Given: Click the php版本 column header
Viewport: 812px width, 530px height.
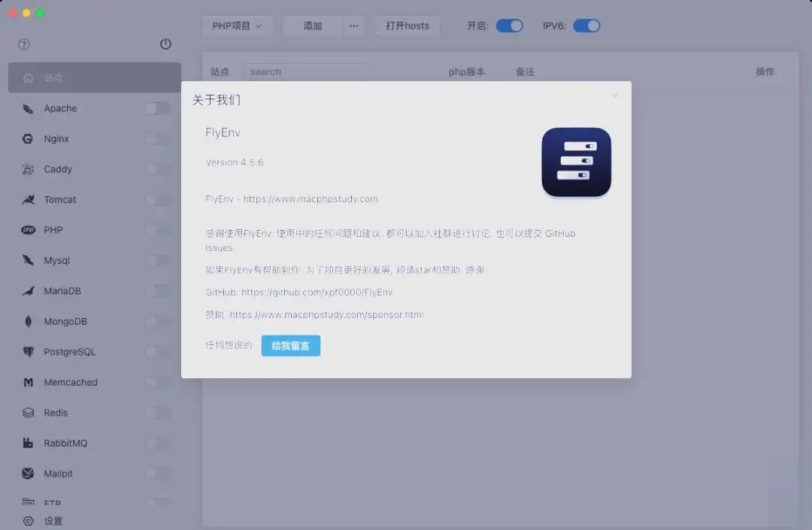Looking at the screenshot, I should coord(467,72).
